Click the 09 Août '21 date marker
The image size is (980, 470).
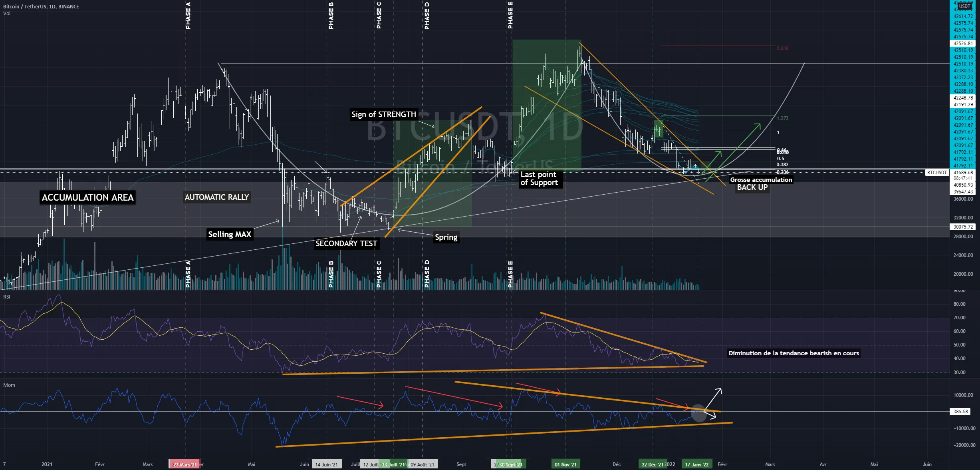[x=423, y=464]
